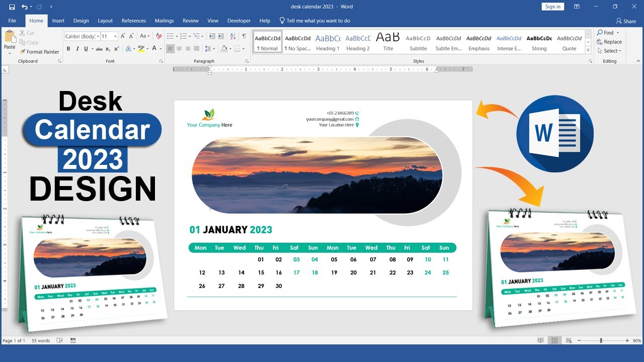Decrease paragraph indent
Screen dimensions: 644x362
click(x=212, y=36)
